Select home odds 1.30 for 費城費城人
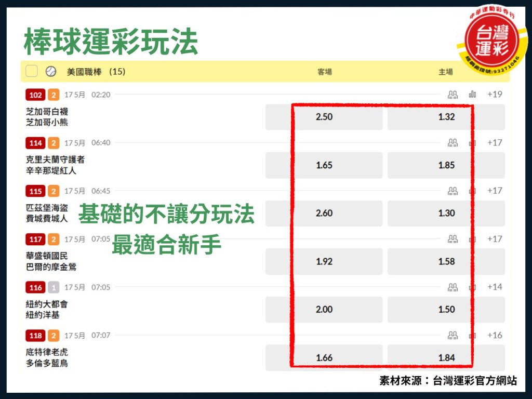 coord(446,214)
